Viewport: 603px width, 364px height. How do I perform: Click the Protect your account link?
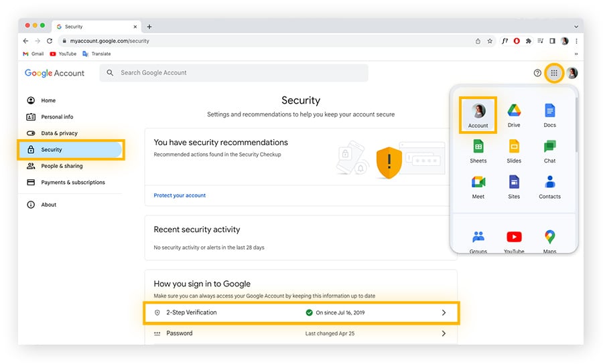tap(180, 195)
